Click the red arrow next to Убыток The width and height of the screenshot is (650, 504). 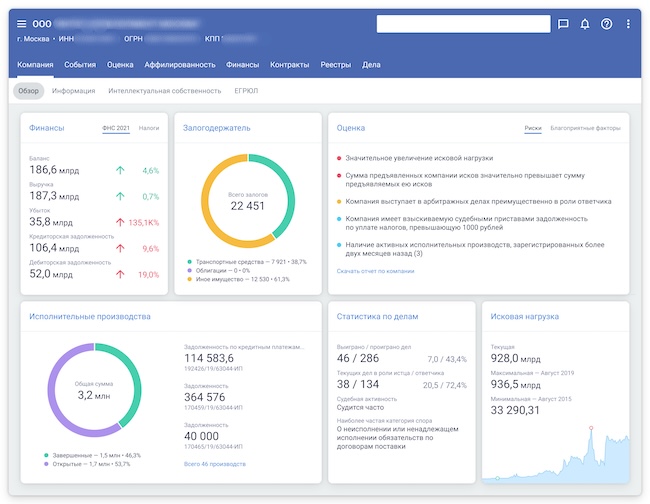pos(121,222)
